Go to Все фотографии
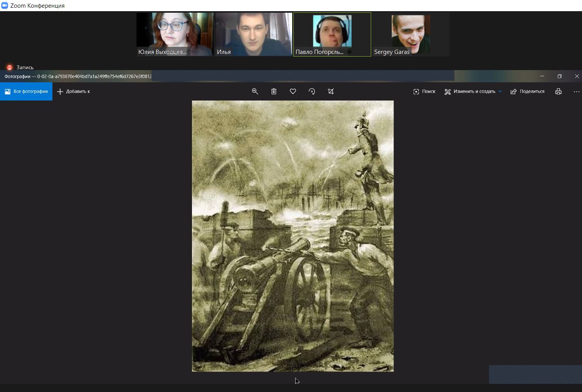582x392 pixels. 26,91
